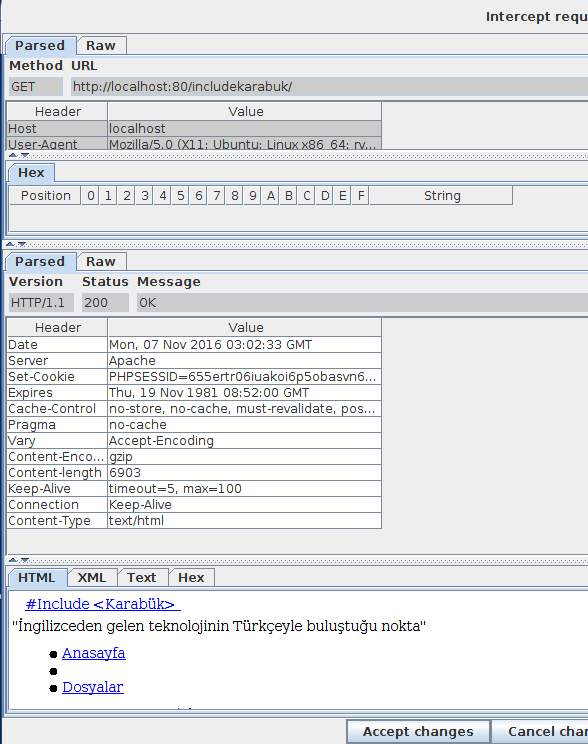The height and width of the screenshot is (744, 588).
Task: Collapse the split pane below response headers
Action: point(13,560)
